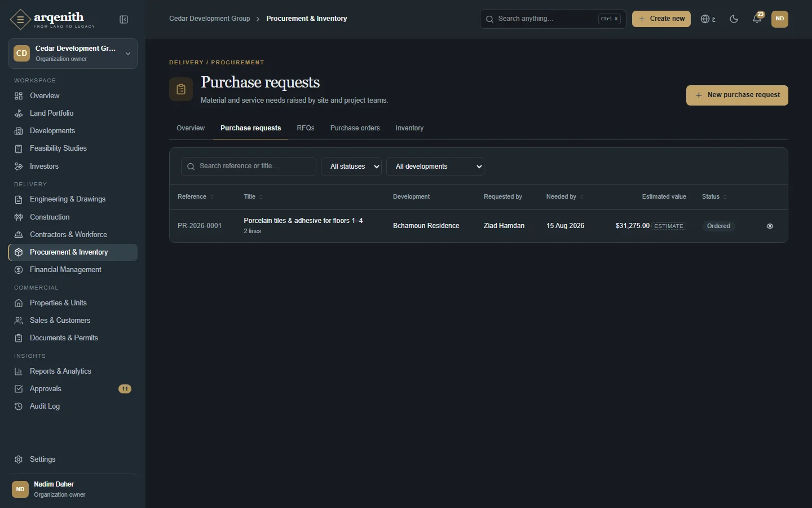812x508 pixels.
Task: Open Feasibility Studies
Action: click(x=73, y=148)
